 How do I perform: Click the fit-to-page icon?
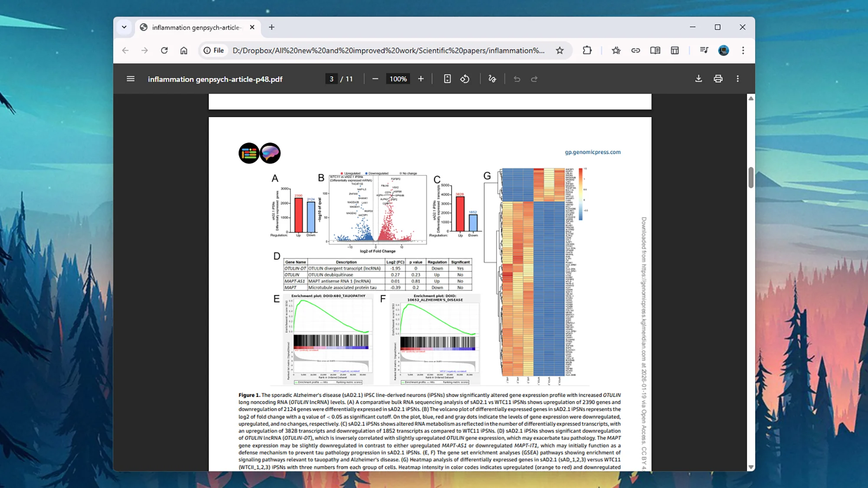[447, 79]
